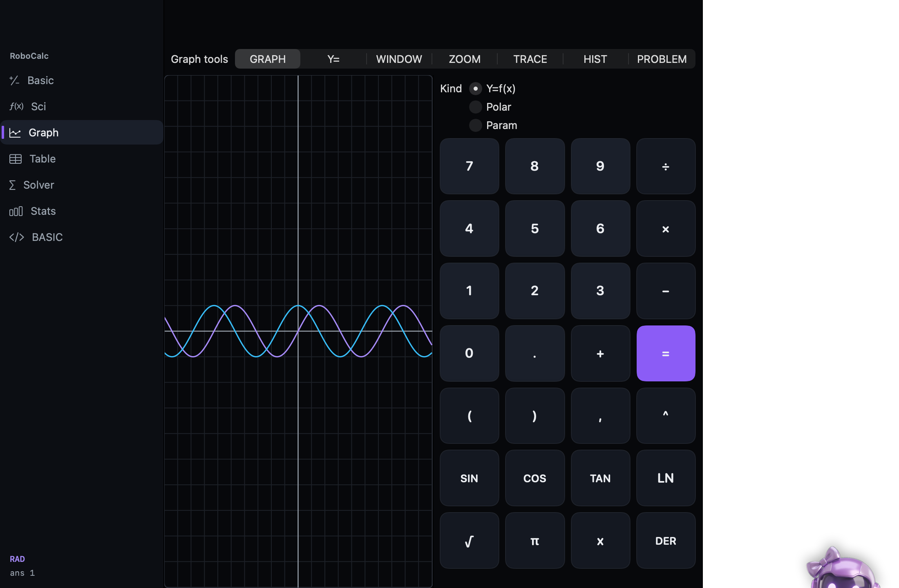Insert the COS function

click(535, 478)
